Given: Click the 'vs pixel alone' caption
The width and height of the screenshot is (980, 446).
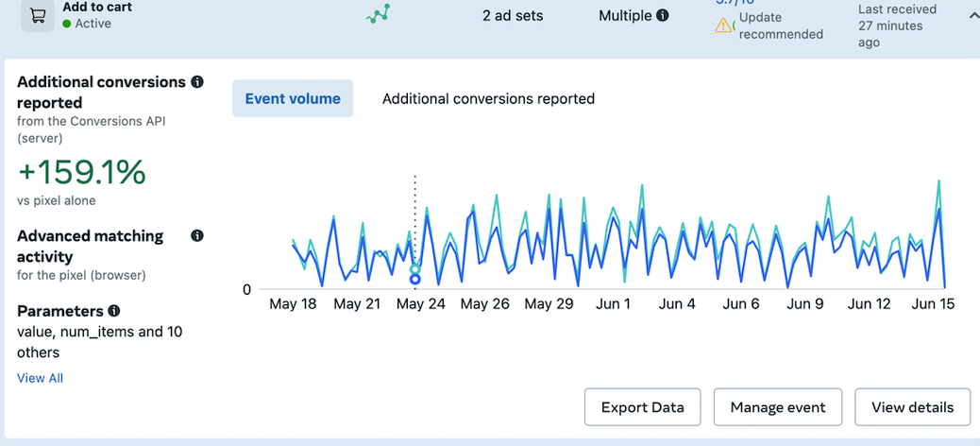Looking at the screenshot, I should click(57, 200).
